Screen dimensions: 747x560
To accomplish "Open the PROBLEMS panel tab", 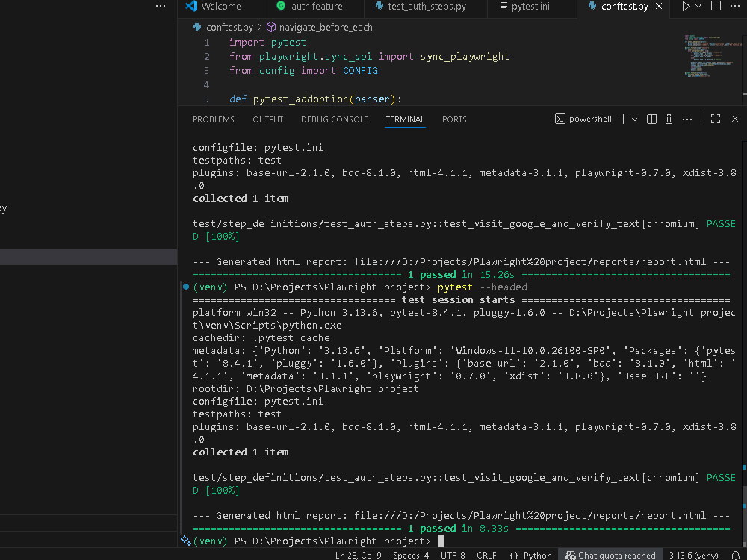I will 214,119.
